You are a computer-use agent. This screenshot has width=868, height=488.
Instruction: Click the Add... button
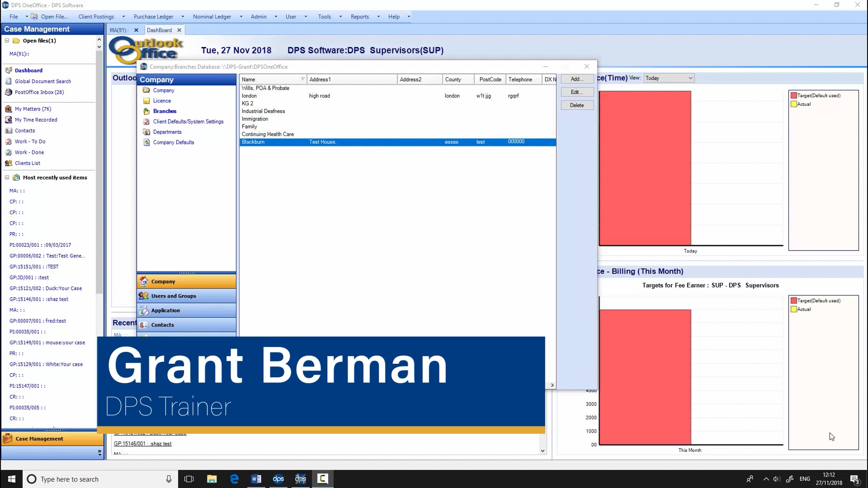pos(577,79)
